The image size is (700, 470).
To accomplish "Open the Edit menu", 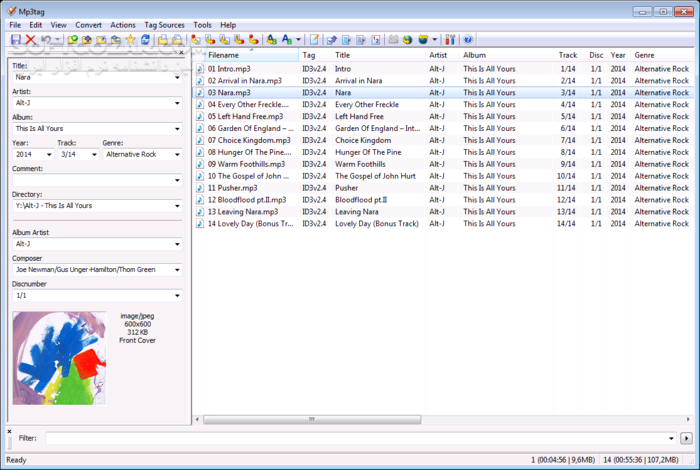I will (x=36, y=25).
